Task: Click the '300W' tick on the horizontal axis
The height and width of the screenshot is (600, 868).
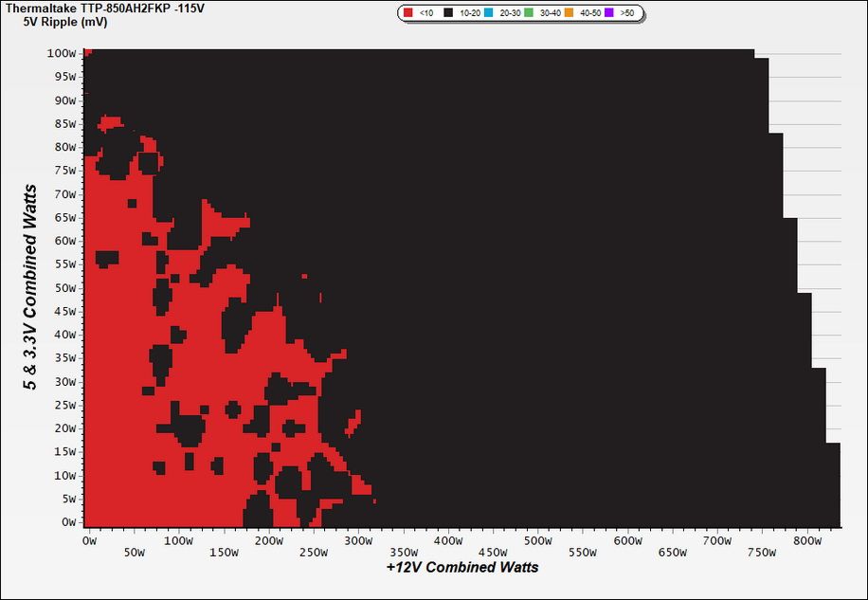Action: (359, 541)
